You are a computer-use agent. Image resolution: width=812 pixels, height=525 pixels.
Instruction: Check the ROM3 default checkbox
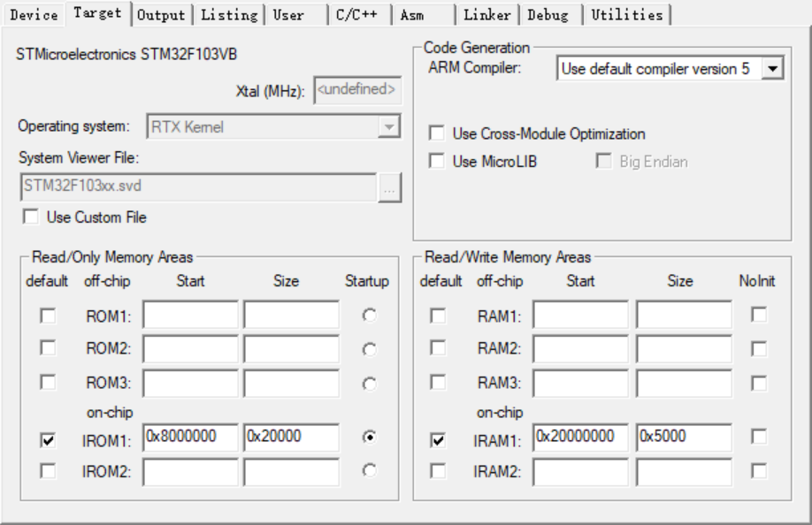coord(48,382)
